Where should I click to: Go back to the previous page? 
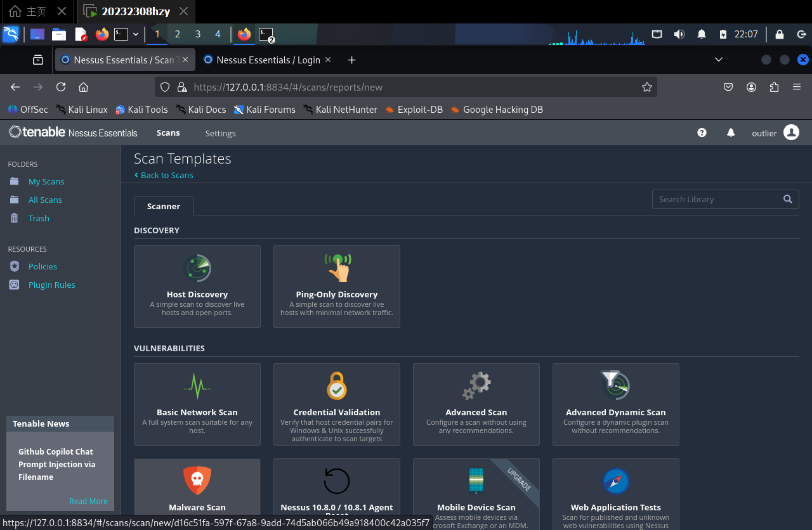pos(15,87)
